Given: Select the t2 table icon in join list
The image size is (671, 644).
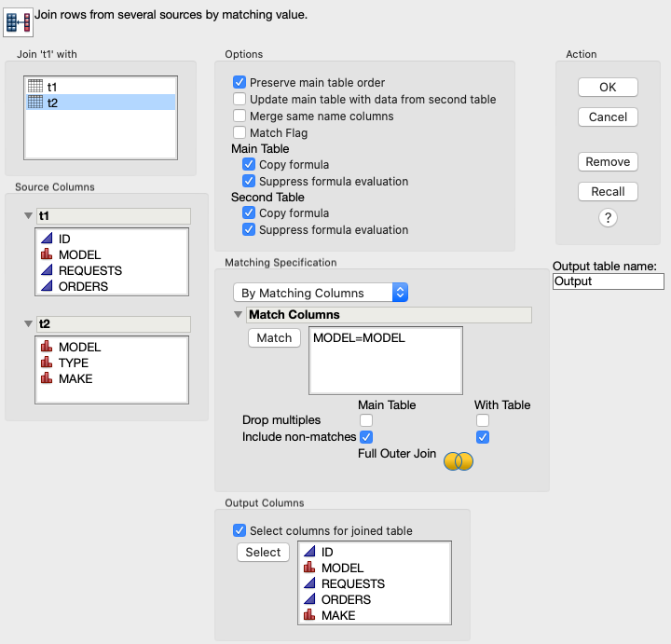Looking at the screenshot, I should pos(35,102).
